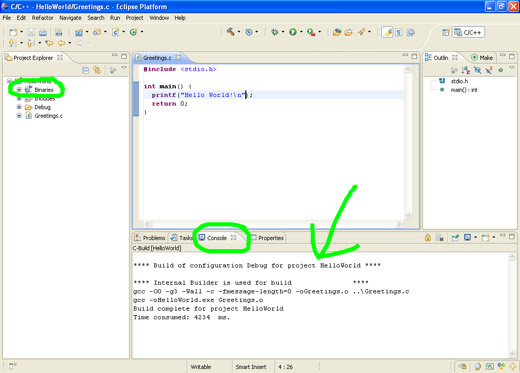Toggle Link with Editor in Project Explorer
The height and width of the screenshot is (373, 520).
click(x=97, y=70)
